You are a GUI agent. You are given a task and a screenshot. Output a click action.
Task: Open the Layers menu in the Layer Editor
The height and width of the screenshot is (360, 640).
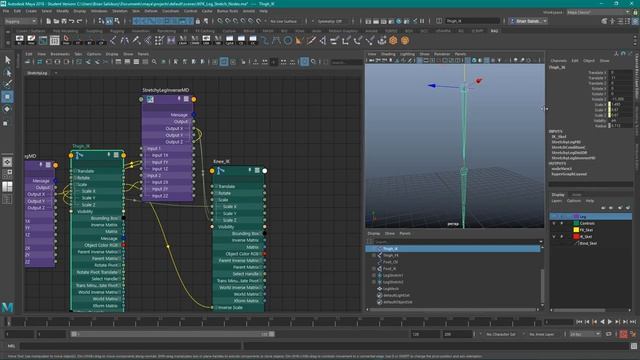[557, 201]
